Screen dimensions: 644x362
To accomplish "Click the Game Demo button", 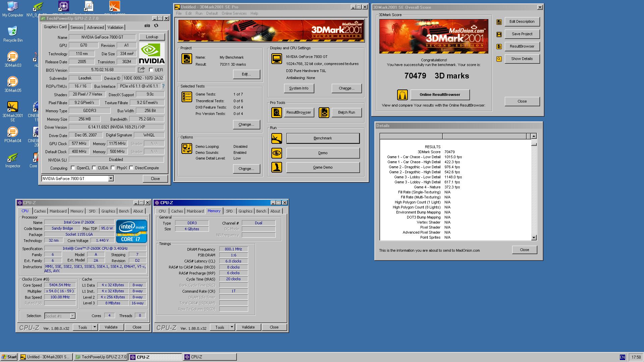I will tap(323, 168).
